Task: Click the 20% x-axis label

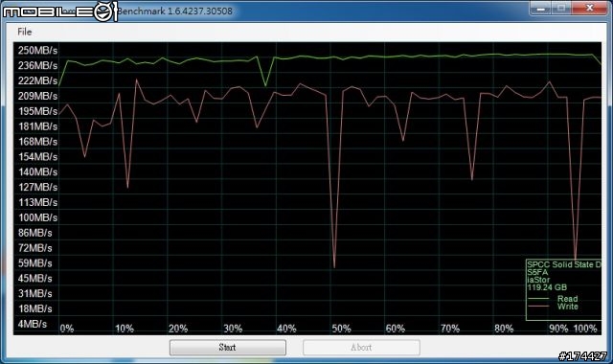Action: click(178, 329)
